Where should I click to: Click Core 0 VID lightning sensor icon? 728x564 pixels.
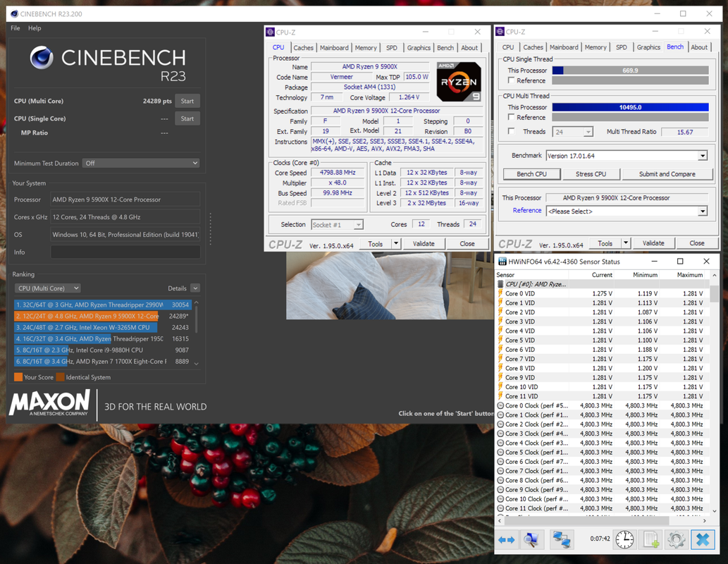point(500,293)
